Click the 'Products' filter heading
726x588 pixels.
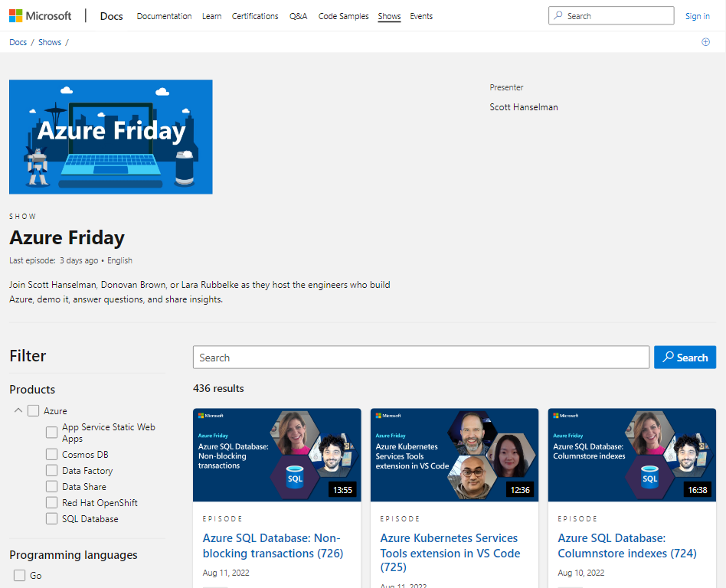(32, 390)
